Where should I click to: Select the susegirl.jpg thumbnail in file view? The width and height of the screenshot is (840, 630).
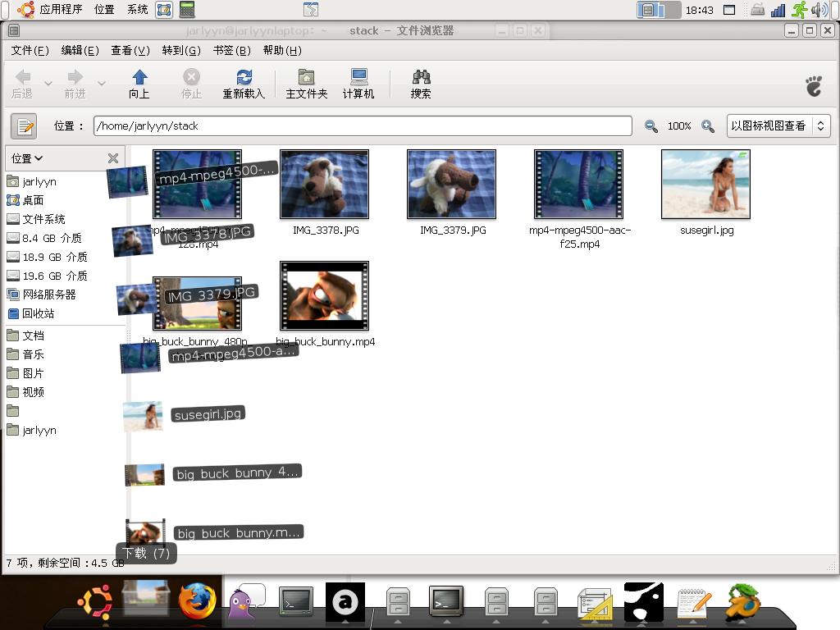pyautogui.click(x=705, y=185)
